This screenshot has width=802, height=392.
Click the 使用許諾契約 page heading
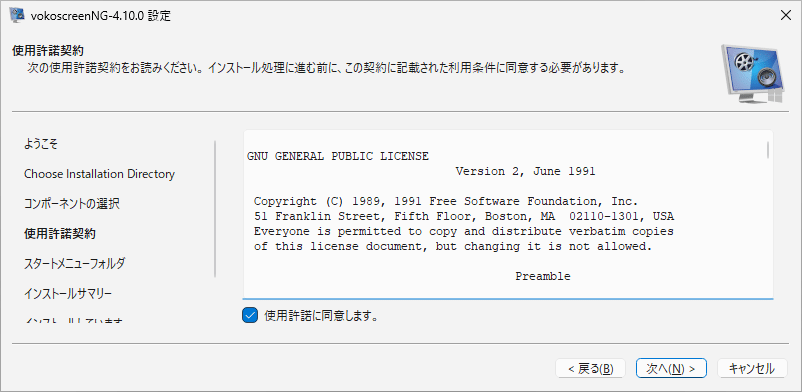click(x=48, y=51)
